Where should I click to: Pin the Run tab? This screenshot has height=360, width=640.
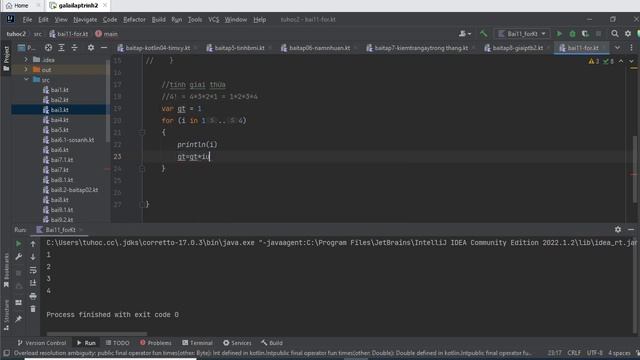[18, 319]
